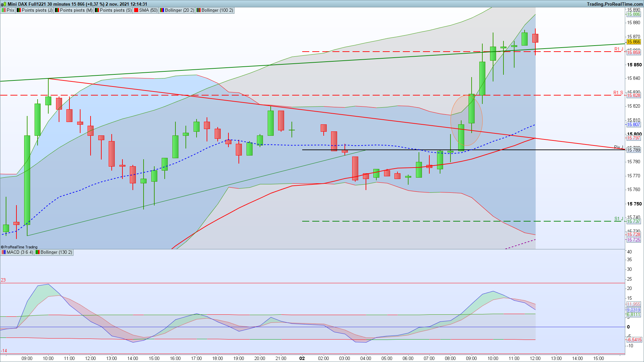
Task: Select the R1 S resistance price tag 15 828
Action: [x=634, y=96]
